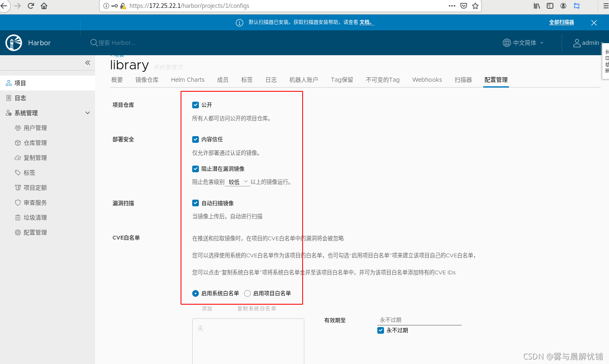Switch to the 概要 tab
Image resolution: width=609 pixels, height=364 pixels.
[x=117, y=80]
